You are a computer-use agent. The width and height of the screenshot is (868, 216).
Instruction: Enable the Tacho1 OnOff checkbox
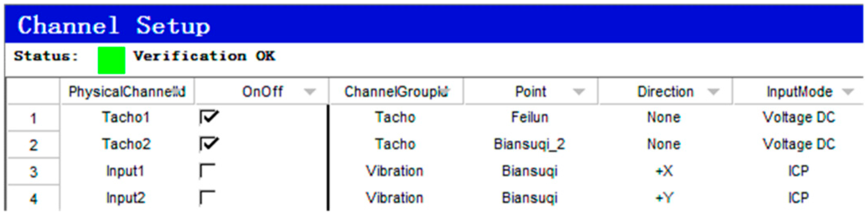point(209,117)
